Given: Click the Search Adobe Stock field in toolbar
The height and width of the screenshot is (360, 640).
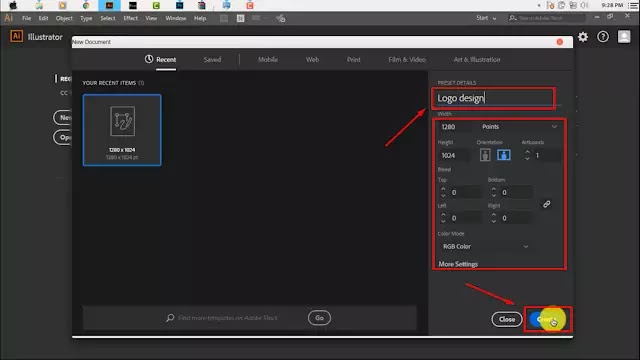Looking at the screenshot, I should pyautogui.click(x=547, y=18).
